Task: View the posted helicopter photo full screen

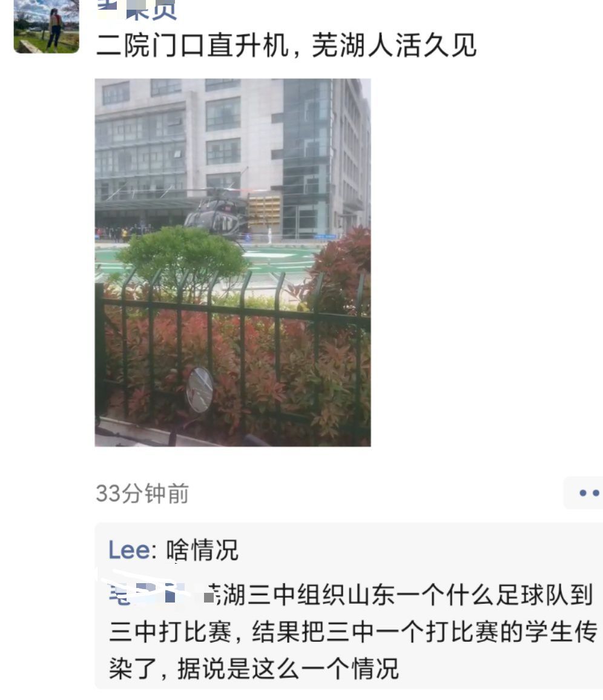Action: (x=232, y=263)
